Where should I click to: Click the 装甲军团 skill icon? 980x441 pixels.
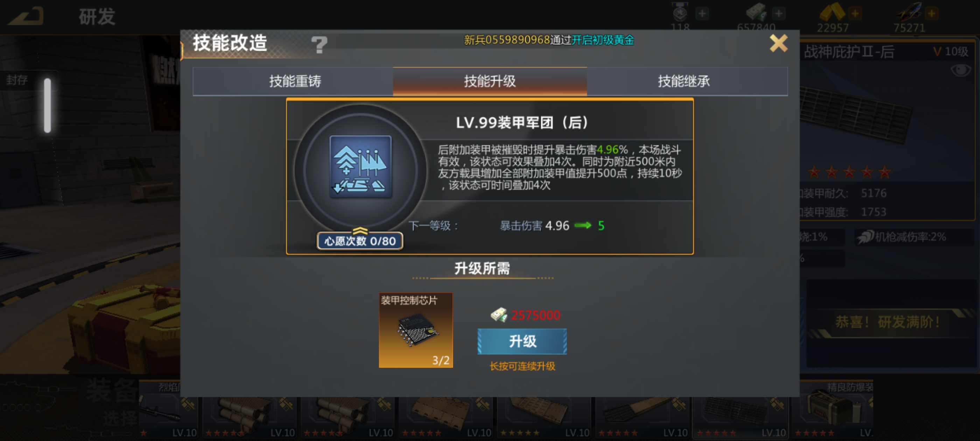pyautogui.click(x=360, y=166)
